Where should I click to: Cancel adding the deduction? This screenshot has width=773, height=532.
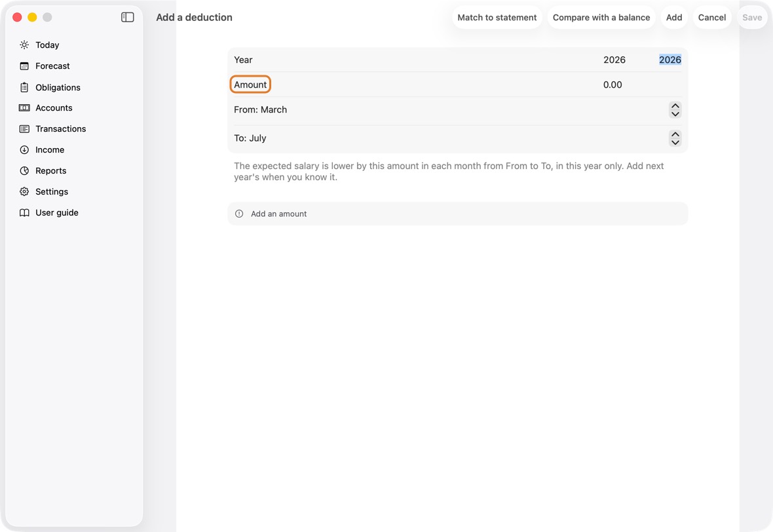pyautogui.click(x=712, y=17)
